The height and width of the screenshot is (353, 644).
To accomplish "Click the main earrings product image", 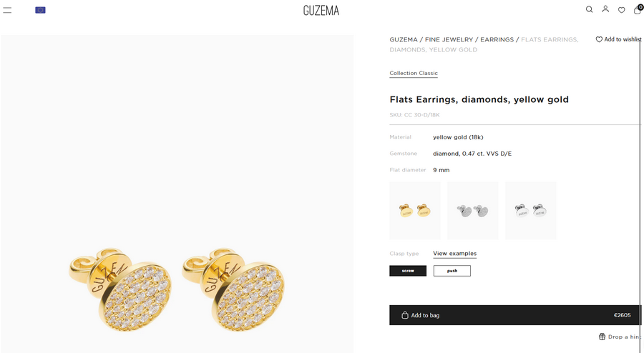I will click(177, 279).
